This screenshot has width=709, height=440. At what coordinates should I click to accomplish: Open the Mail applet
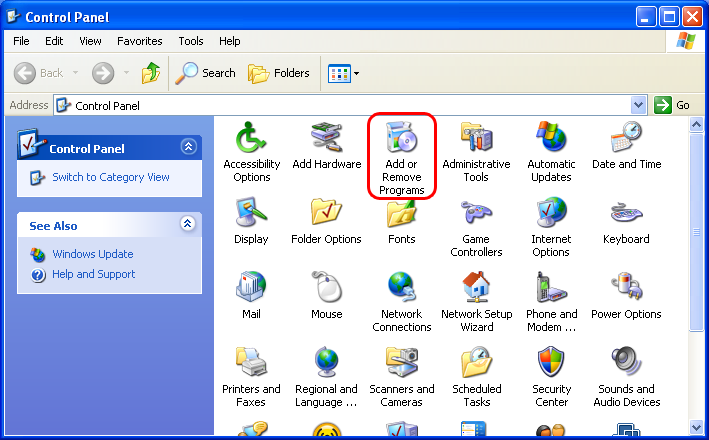pos(251,295)
